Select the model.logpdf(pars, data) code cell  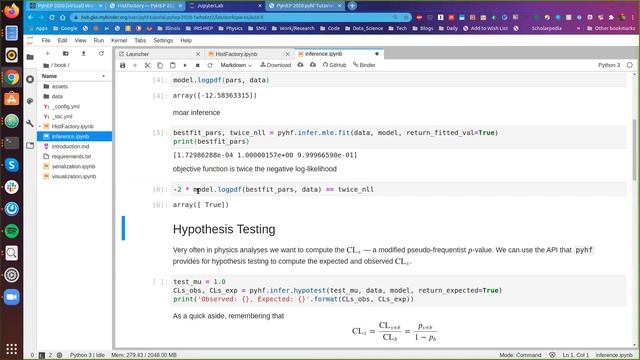[398, 80]
